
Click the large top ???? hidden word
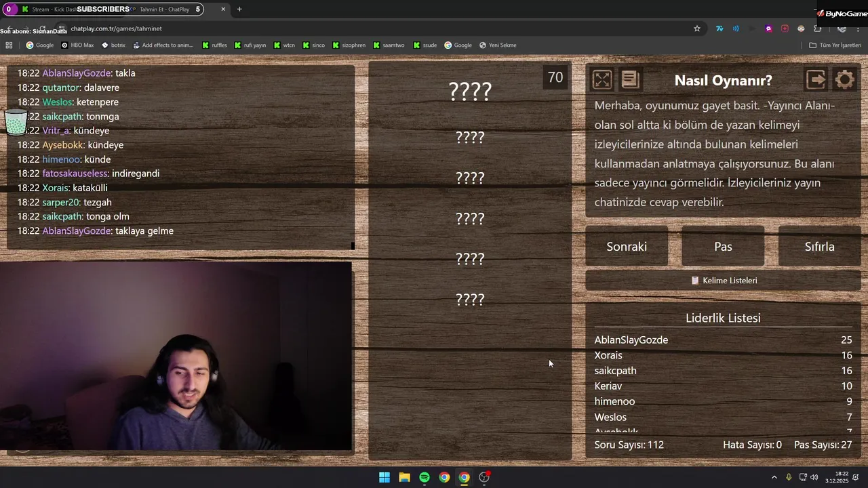tap(470, 91)
